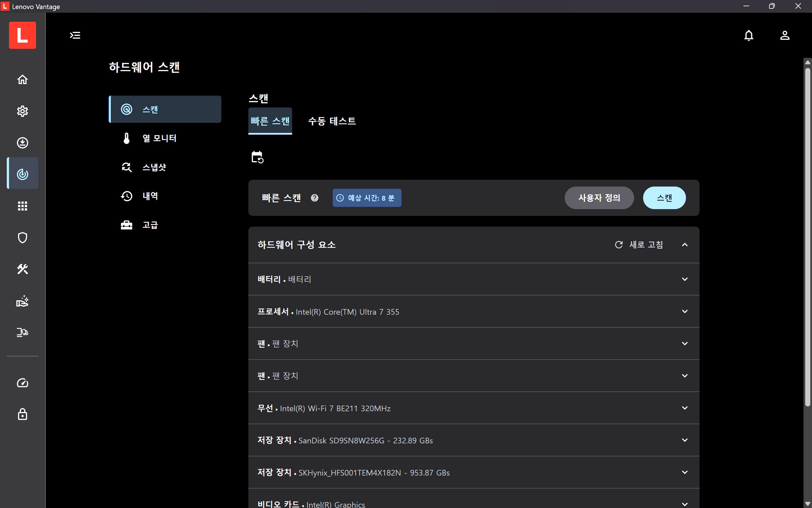This screenshot has height=508, width=812.
Task: Start the scan with the blue 스캔 button
Action: click(664, 198)
